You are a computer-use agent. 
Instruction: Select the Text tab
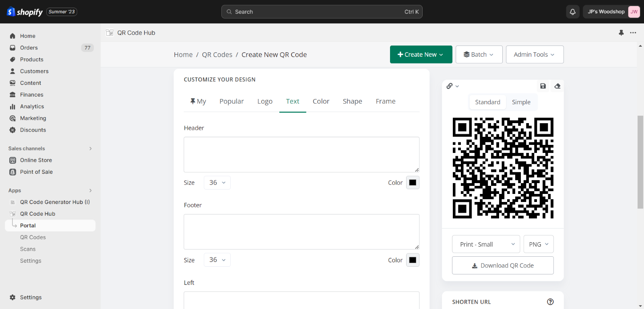click(x=293, y=101)
